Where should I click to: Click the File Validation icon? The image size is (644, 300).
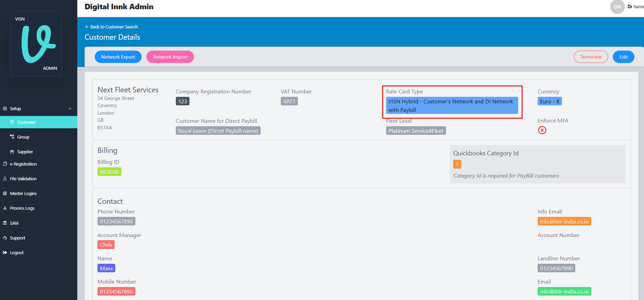point(5,179)
